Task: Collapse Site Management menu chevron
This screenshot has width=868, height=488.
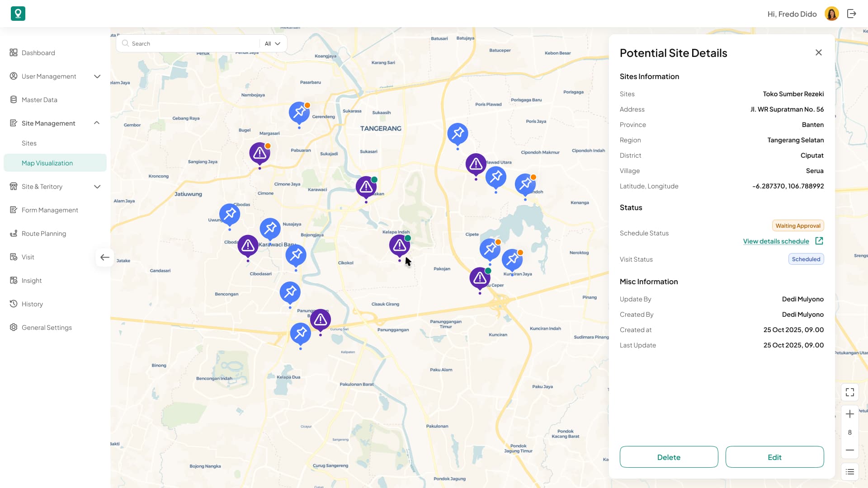Action: (x=97, y=123)
